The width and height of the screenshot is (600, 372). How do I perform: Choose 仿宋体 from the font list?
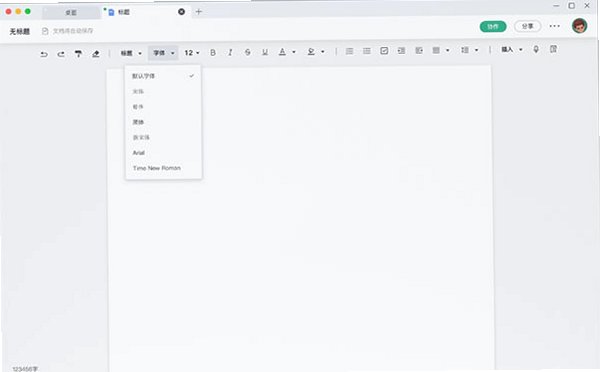click(163, 137)
